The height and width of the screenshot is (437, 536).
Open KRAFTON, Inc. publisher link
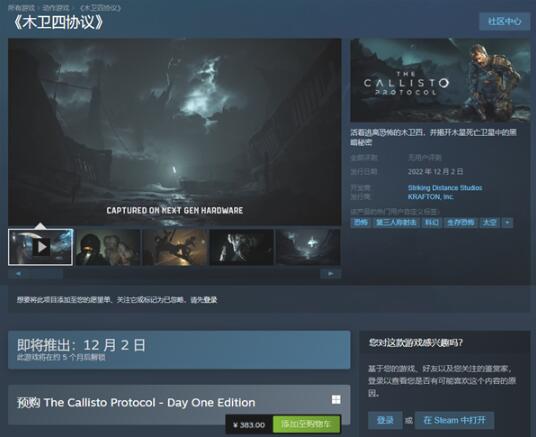pyautogui.click(x=431, y=197)
